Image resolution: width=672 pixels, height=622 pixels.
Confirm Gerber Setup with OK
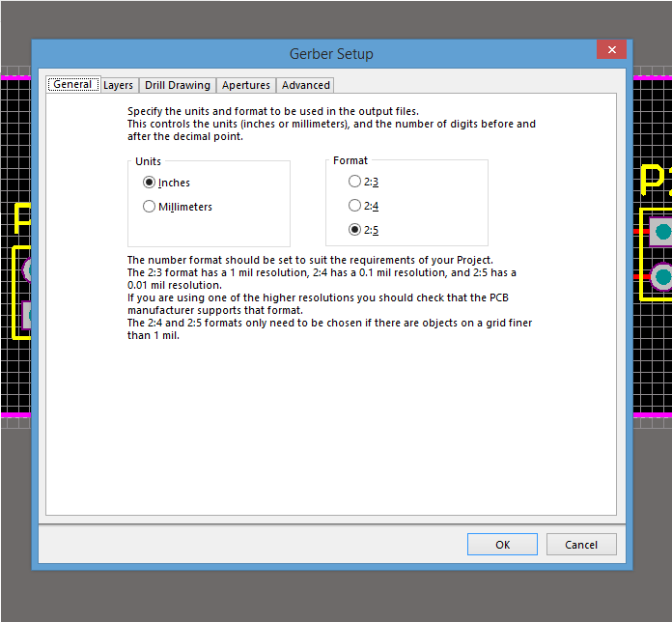click(x=502, y=545)
